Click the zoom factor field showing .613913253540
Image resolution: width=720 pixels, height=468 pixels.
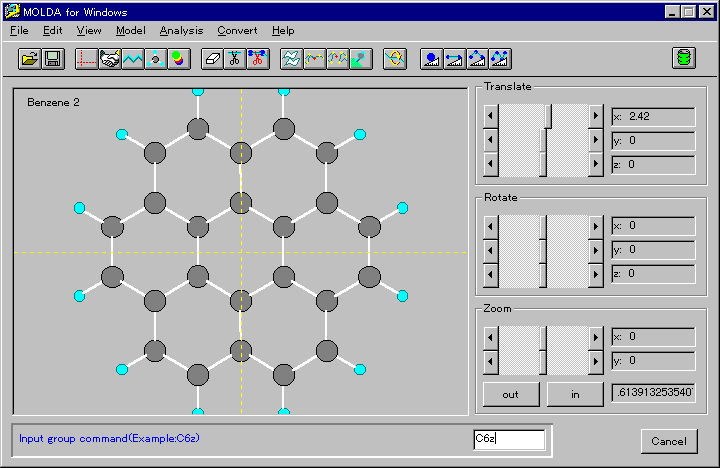(x=653, y=393)
